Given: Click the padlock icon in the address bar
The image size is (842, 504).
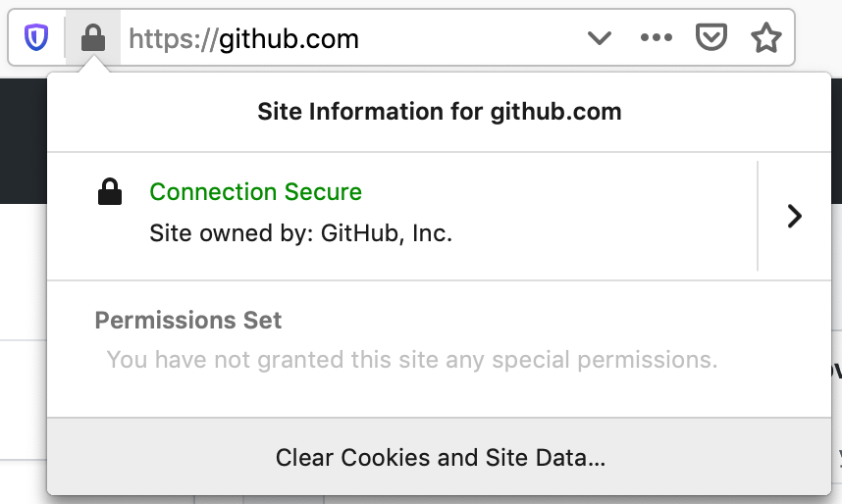Looking at the screenshot, I should [93, 38].
